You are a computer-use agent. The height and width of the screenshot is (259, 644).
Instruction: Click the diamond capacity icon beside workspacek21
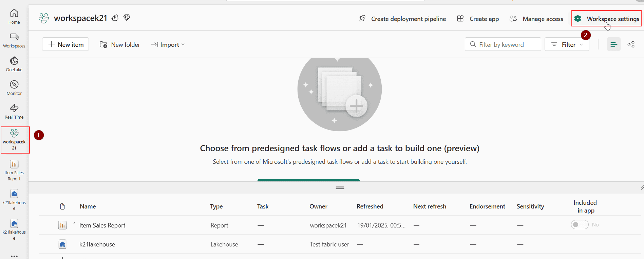click(x=127, y=18)
